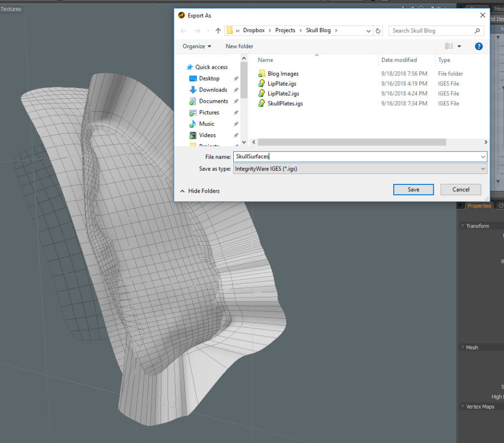Click the New folder button
The width and height of the screenshot is (504, 443).
pos(239,46)
